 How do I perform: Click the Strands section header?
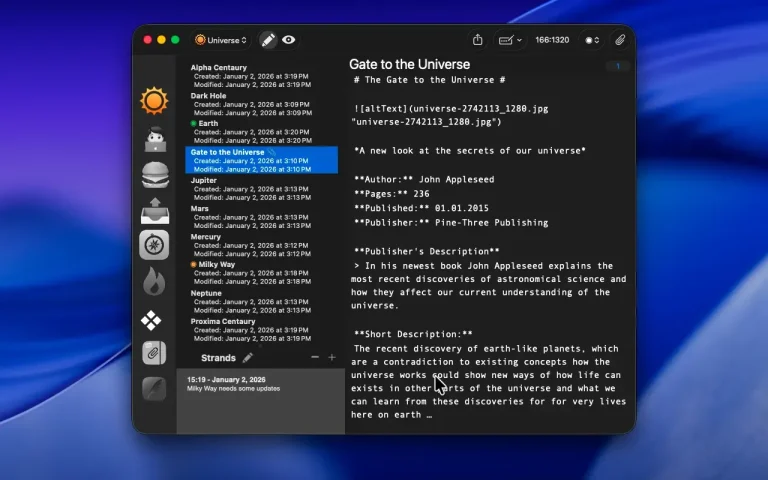tap(218, 358)
